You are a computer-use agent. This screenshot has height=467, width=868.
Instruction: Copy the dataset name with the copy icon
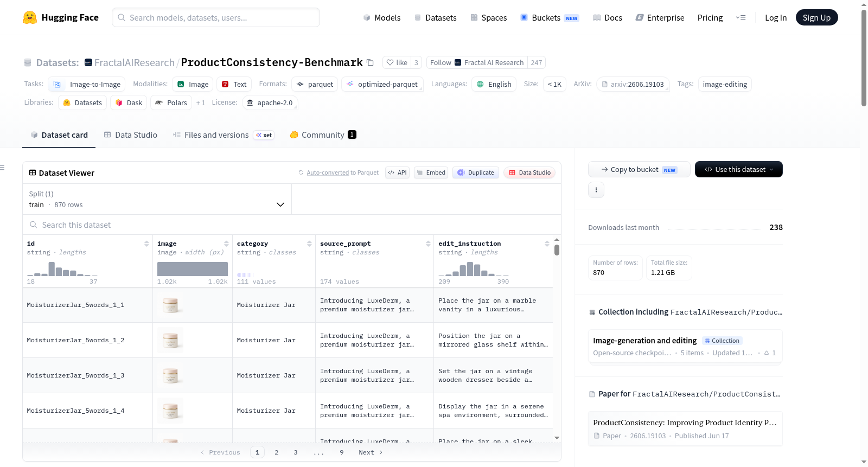pyautogui.click(x=370, y=62)
